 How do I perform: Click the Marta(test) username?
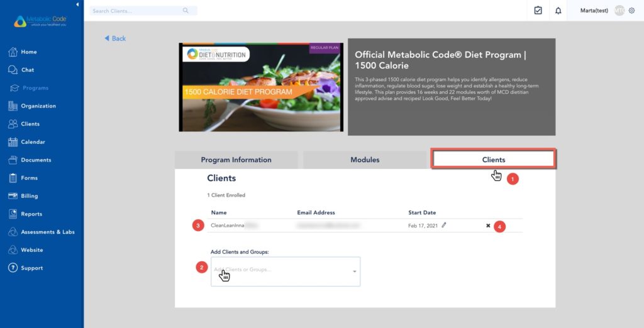pyautogui.click(x=594, y=11)
